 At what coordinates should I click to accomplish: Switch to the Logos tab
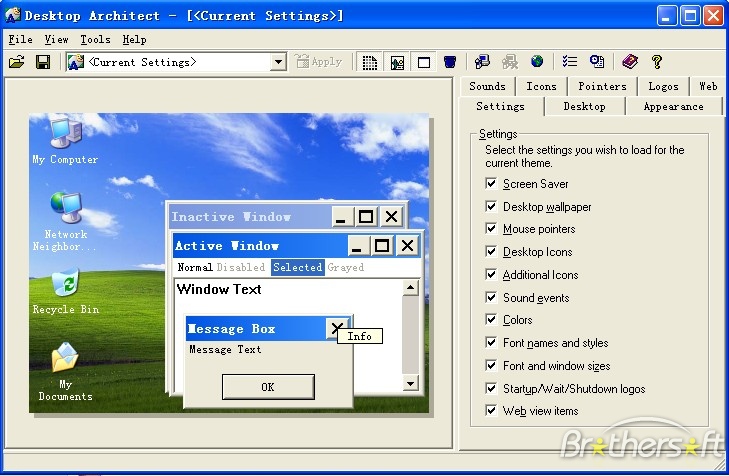(x=663, y=86)
